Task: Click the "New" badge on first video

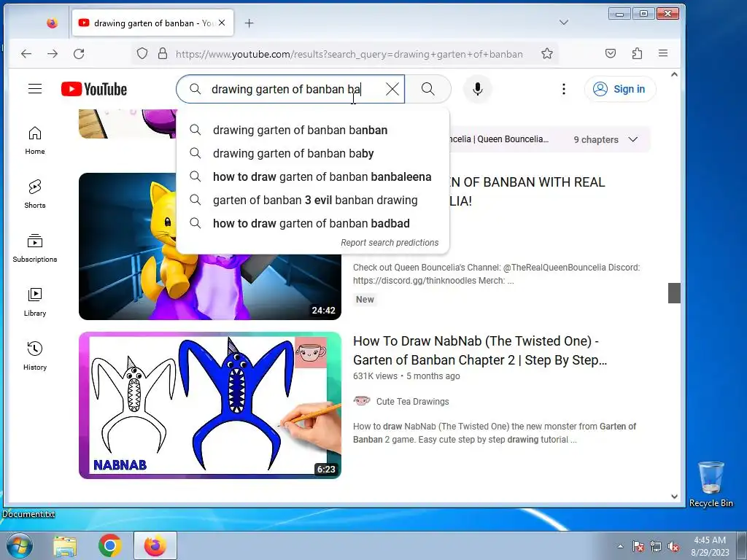Action: coord(365,300)
